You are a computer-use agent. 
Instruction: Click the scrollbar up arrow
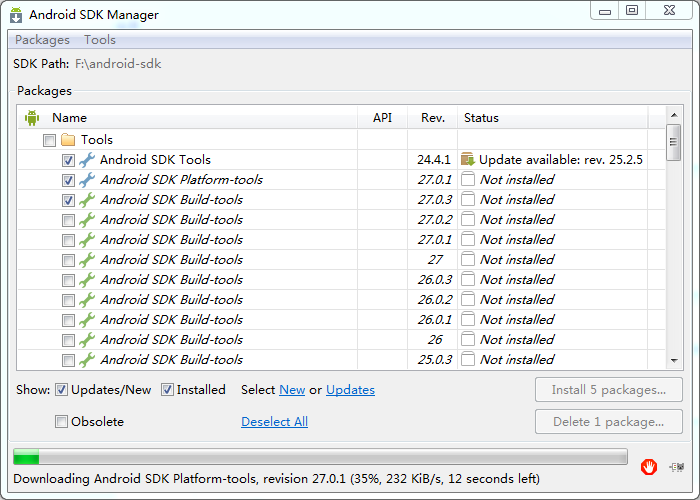click(674, 115)
